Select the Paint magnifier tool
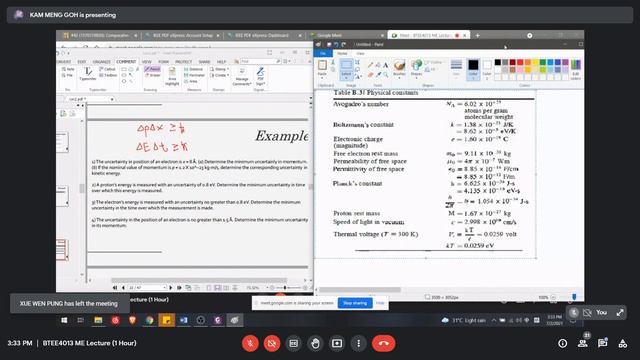 (x=385, y=75)
